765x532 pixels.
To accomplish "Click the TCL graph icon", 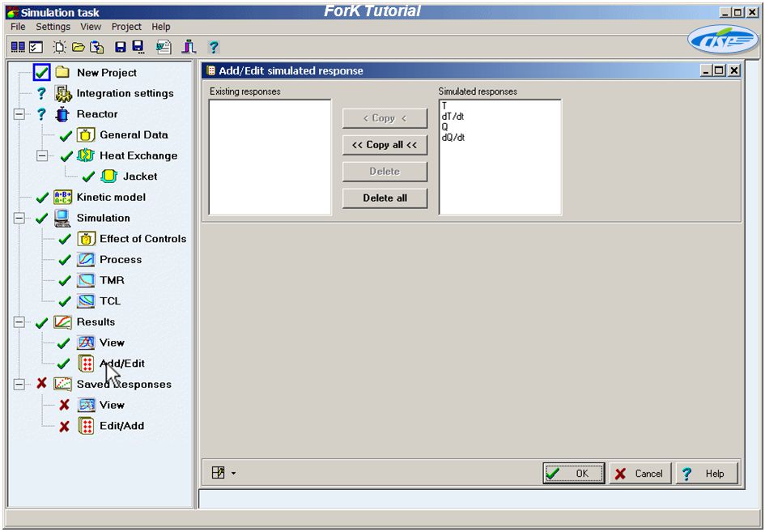I will tap(86, 300).
